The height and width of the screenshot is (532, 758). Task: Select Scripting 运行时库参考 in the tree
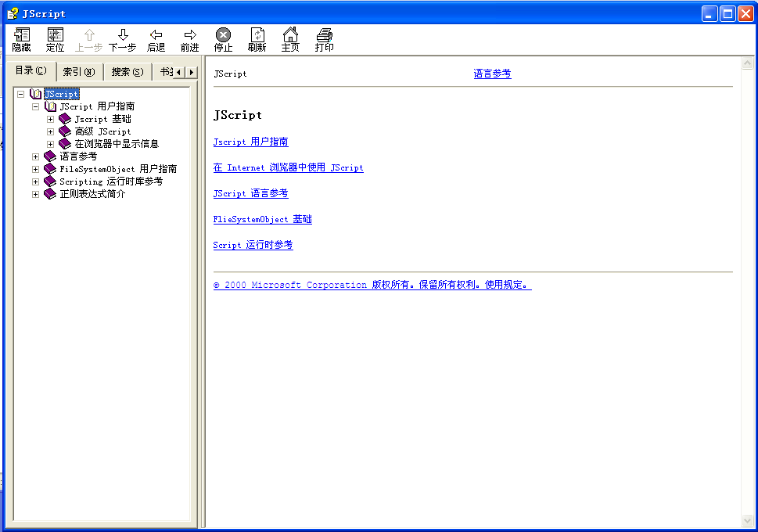click(x=111, y=182)
